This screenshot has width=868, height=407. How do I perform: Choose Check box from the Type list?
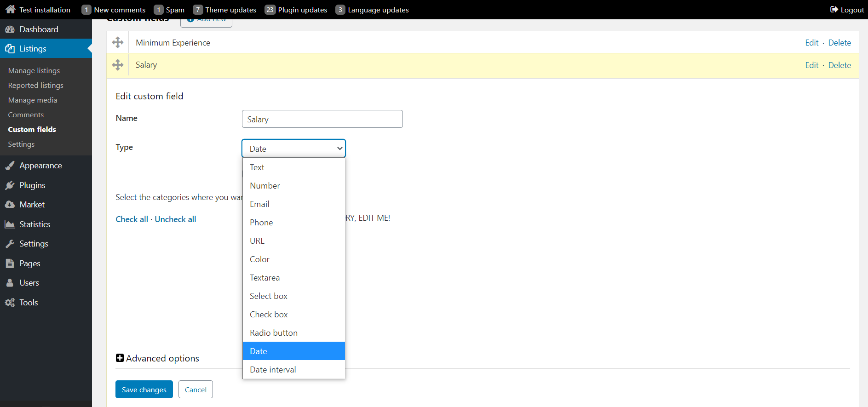pos(294,315)
